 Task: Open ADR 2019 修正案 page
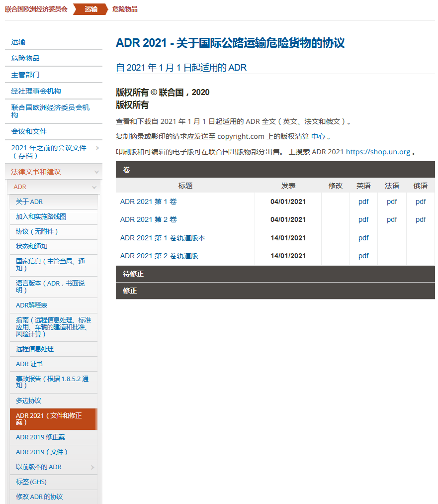(40, 437)
